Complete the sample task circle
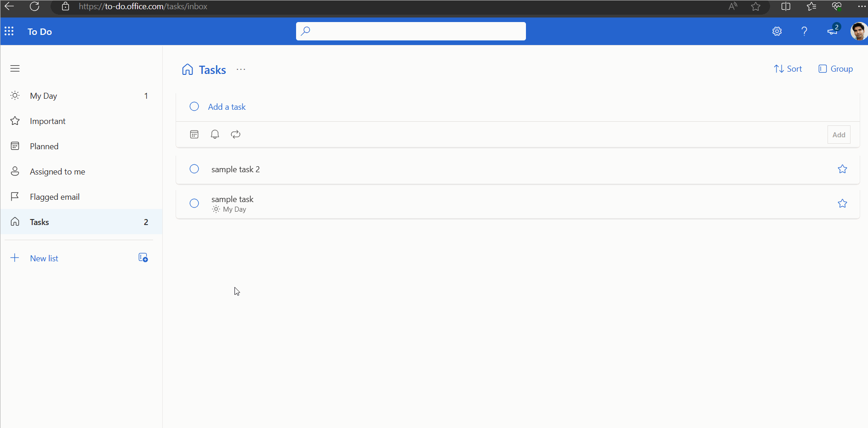Image resolution: width=868 pixels, height=428 pixels. pyautogui.click(x=194, y=203)
